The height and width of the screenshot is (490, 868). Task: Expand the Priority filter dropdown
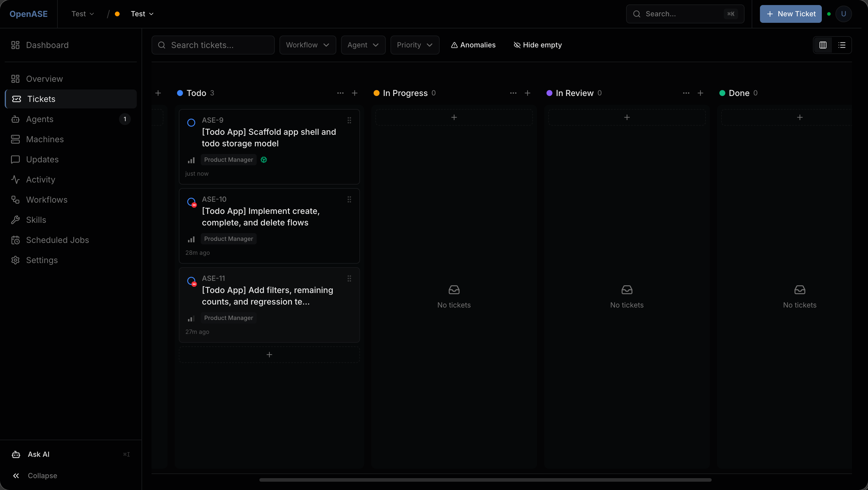click(x=415, y=45)
